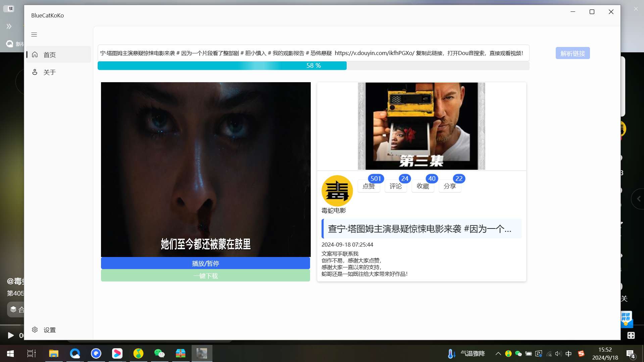The image size is (644, 362).
Task: Open the blue Q browser taskbar icon
Action: tap(75, 354)
